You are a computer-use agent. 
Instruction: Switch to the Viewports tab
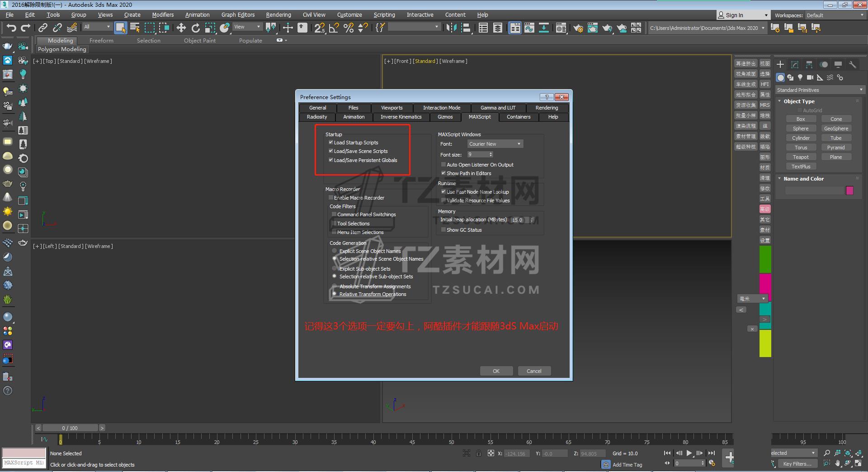(392, 108)
